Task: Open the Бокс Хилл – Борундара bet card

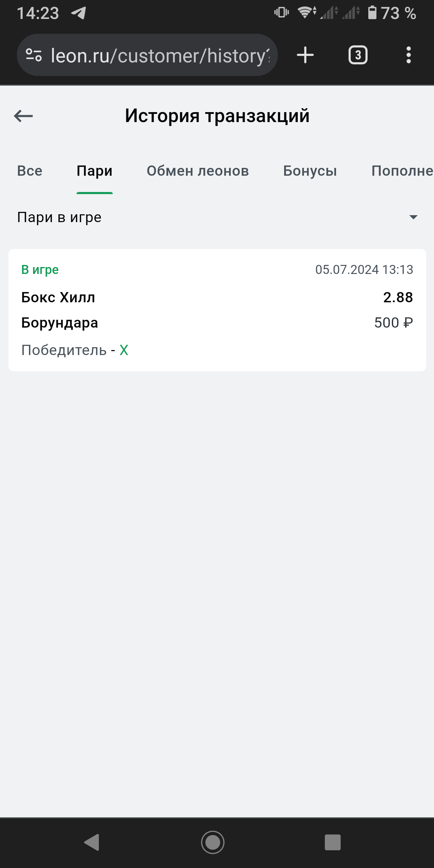Action: click(217, 310)
